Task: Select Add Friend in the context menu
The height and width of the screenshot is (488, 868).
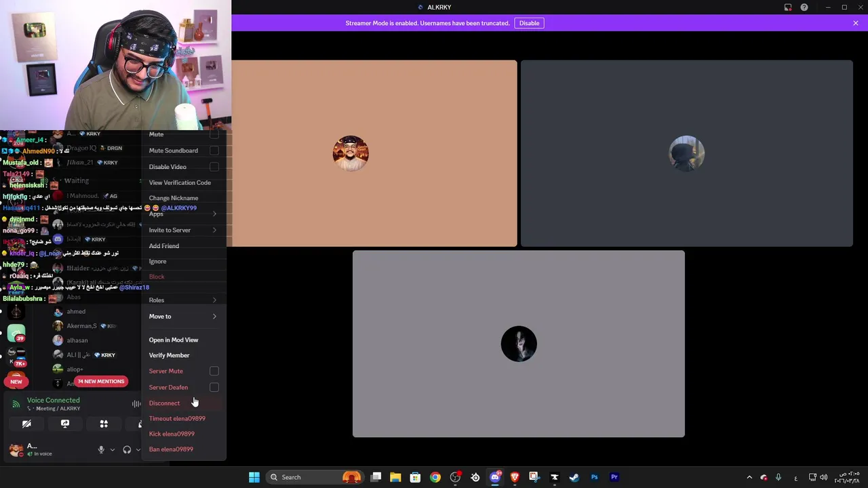Action: point(184,246)
